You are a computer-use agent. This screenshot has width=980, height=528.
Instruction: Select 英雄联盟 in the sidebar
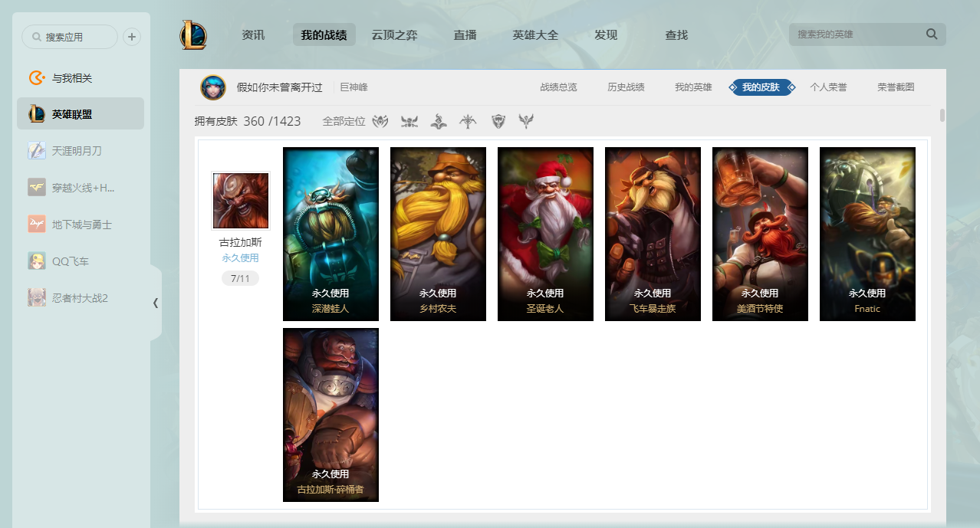point(81,114)
